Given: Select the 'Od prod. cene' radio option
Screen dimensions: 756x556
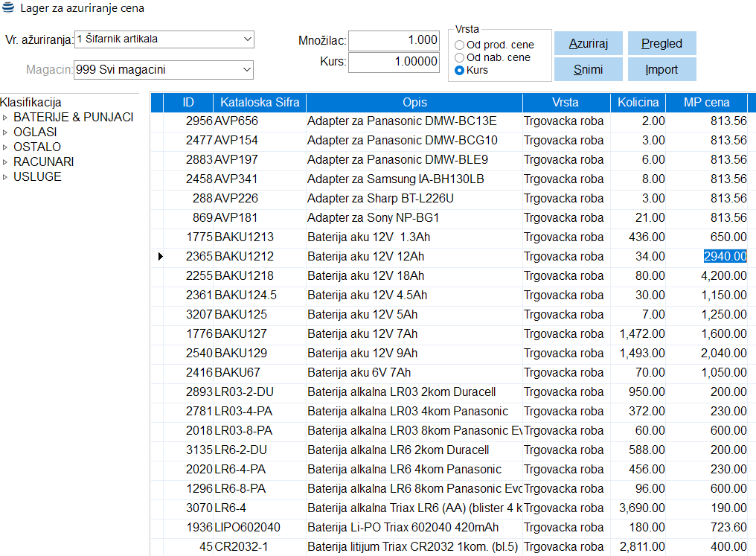Looking at the screenshot, I should [460, 45].
